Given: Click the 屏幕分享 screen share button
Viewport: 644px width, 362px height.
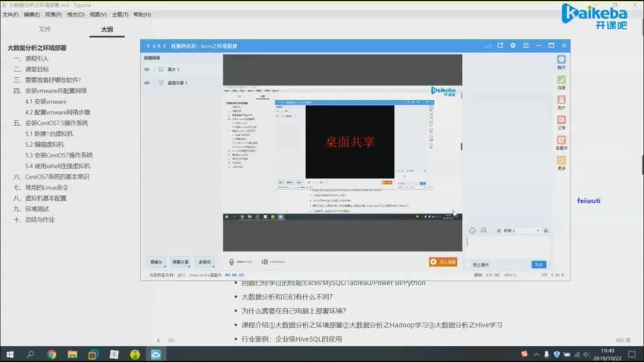Looking at the screenshot, I should [180, 262].
